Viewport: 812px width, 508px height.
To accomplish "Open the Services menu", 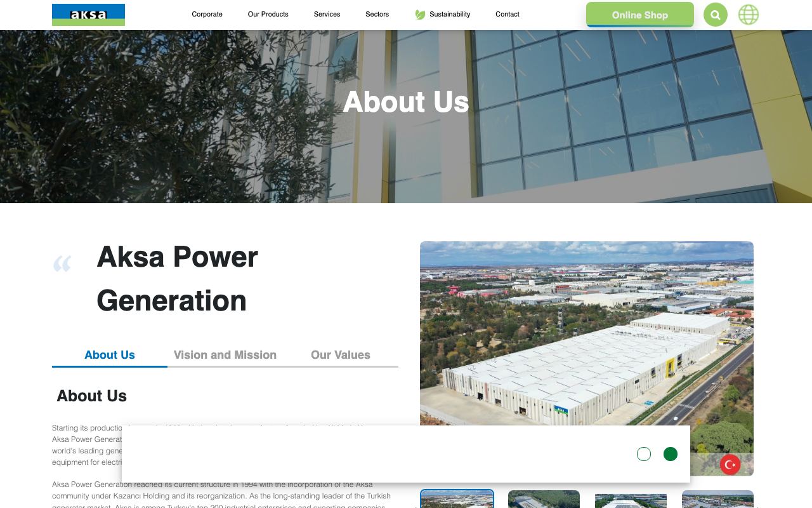I will pos(327,14).
